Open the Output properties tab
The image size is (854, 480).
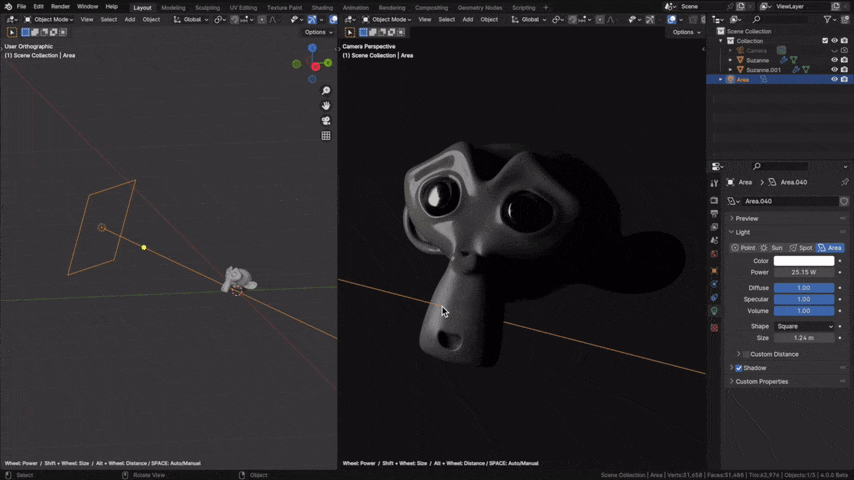coord(714,214)
